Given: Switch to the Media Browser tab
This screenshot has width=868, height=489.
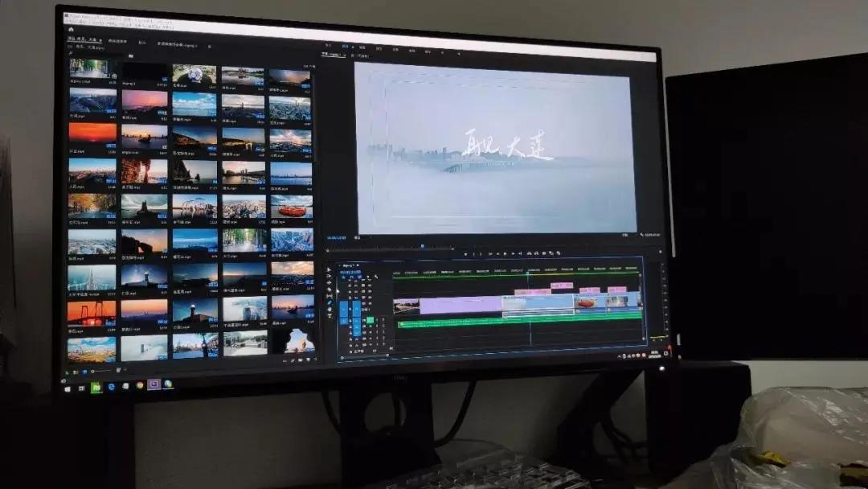Looking at the screenshot, I should pyautogui.click(x=117, y=42).
